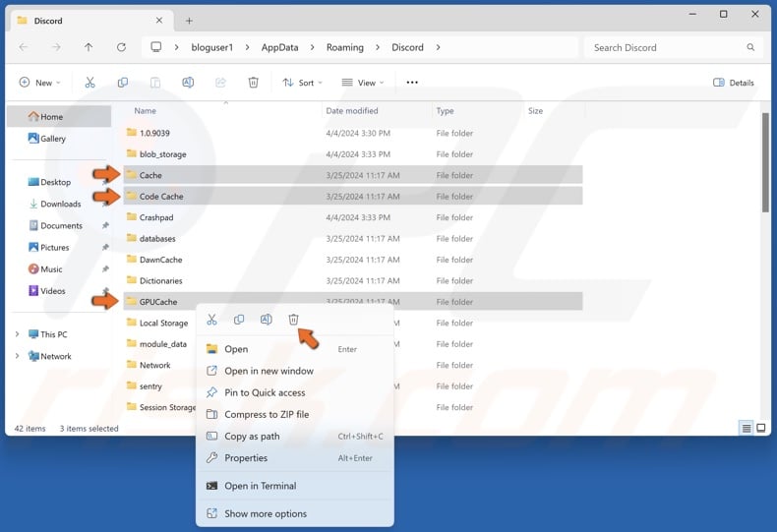This screenshot has width=777, height=532.
Task: Refresh the Discord folder view
Action: pyautogui.click(x=121, y=47)
